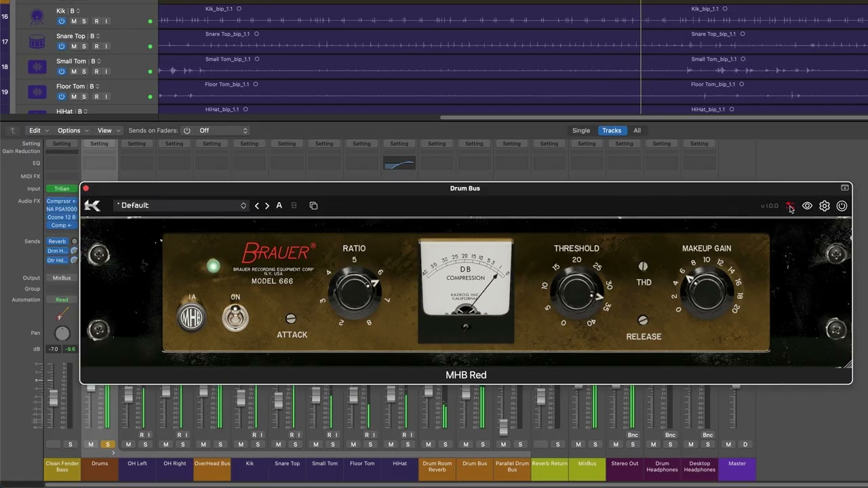Toggle power on the Kik track
868x488 pixels.
[x=62, y=21]
